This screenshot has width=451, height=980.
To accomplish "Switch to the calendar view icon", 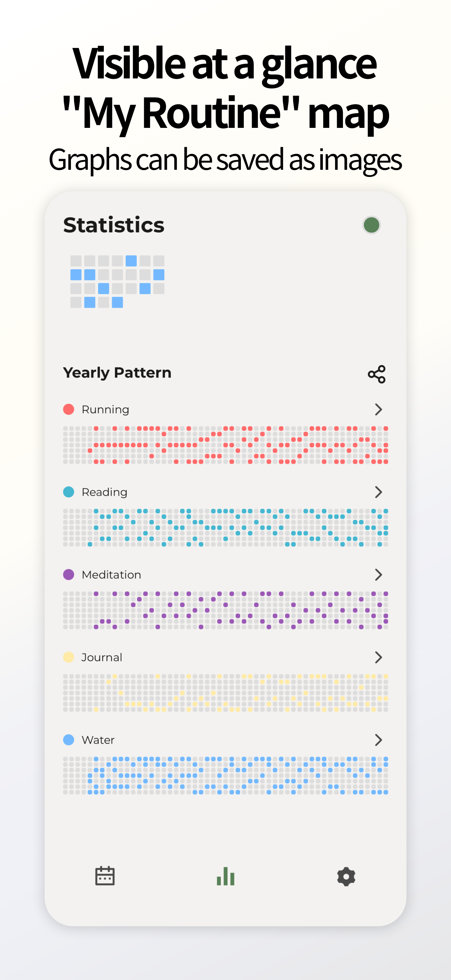I will (105, 876).
